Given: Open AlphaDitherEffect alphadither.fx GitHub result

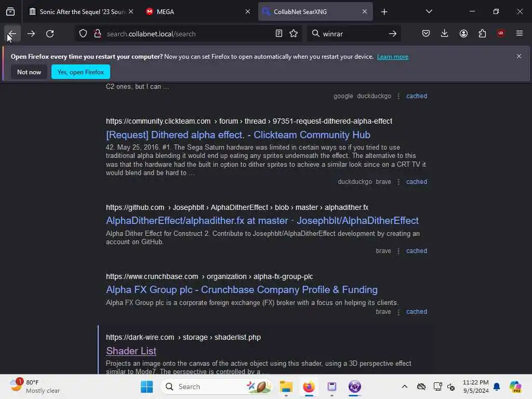Looking at the screenshot, I should pos(262,221).
